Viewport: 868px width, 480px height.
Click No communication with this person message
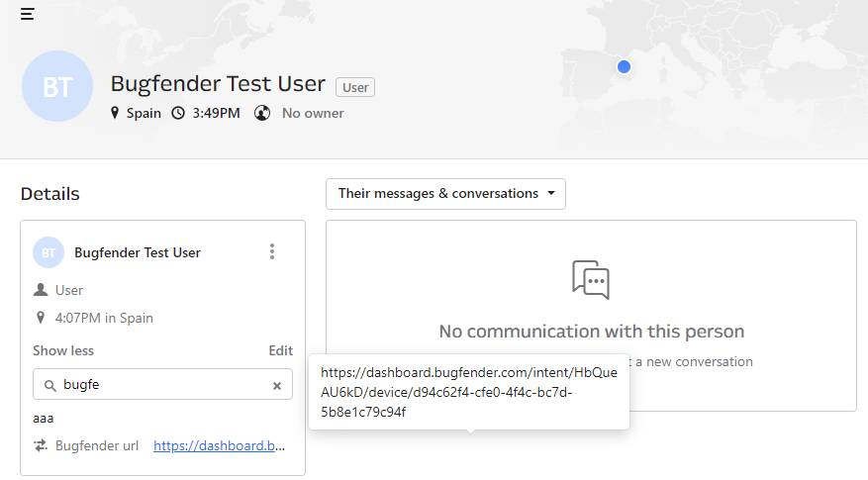coord(591,332)
